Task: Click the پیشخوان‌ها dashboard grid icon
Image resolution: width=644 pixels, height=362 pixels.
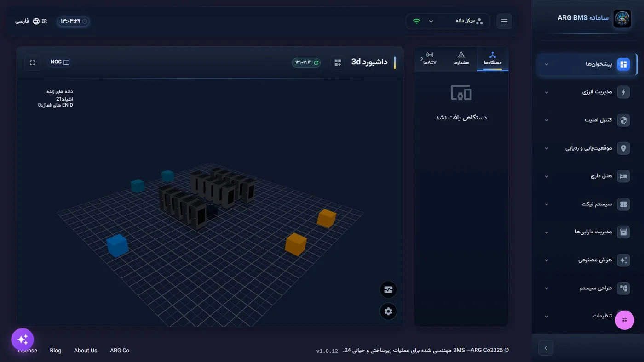Action: [623, 64]
